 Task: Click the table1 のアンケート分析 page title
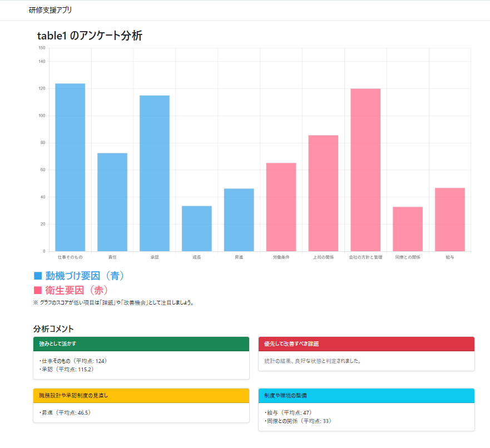point(90,36)
